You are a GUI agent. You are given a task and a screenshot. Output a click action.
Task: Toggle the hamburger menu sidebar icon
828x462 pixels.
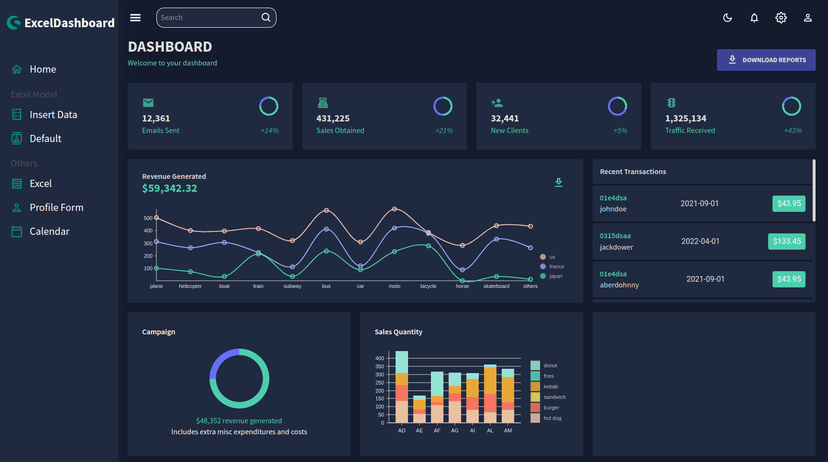135,17
